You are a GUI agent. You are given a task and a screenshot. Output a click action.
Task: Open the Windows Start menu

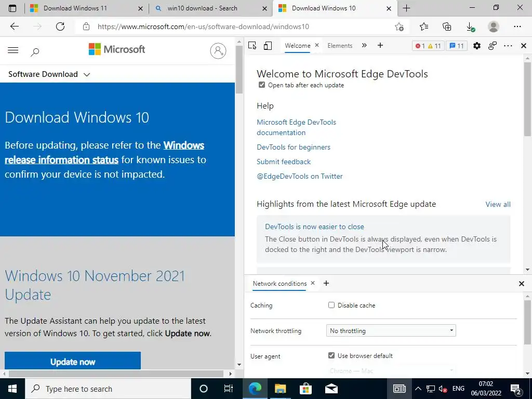point(12,389)
